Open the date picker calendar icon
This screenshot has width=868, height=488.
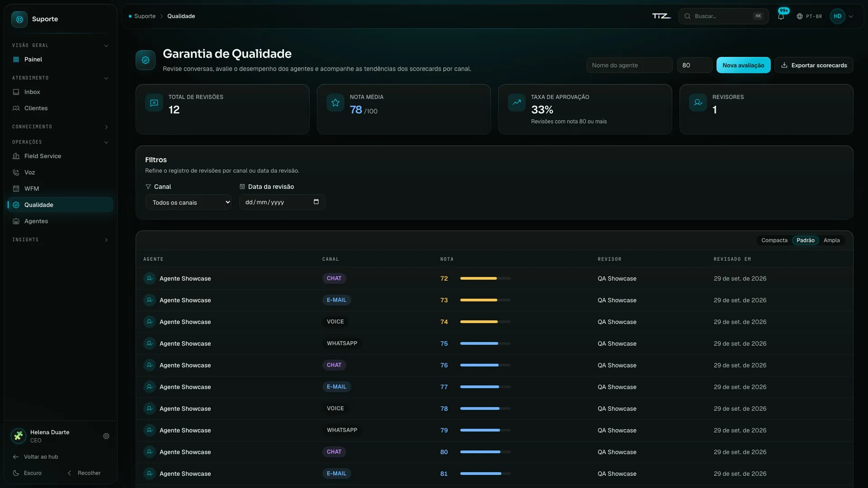[x=316, y=202]
